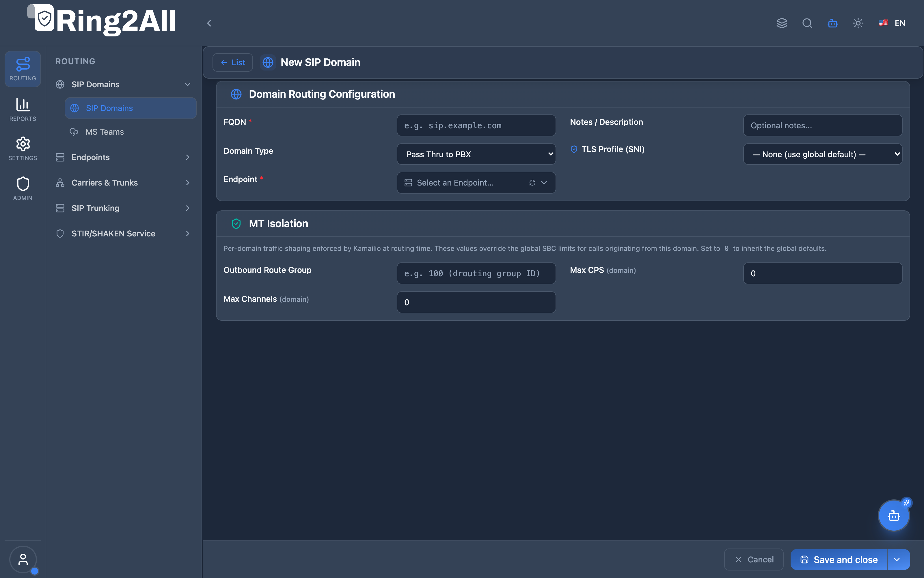This screenshot has height=578, width=924.
Task: Collapse the sidebar with the left chevron
Action: tap(209, 23)
